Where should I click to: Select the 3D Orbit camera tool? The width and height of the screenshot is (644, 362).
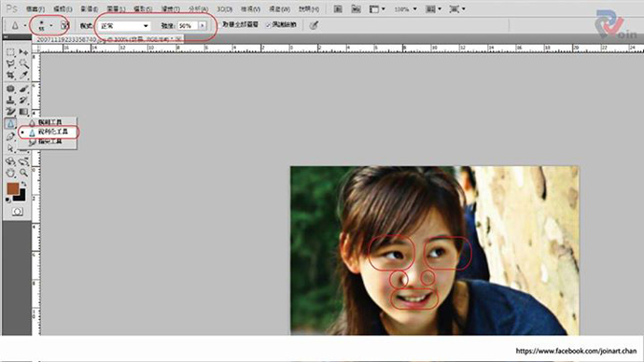(23, 160)
